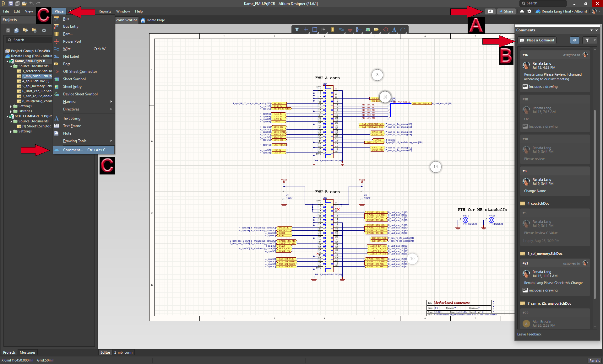603x364 pixels.
Task: Select the Text String placement tool
Action: [71, 118]
